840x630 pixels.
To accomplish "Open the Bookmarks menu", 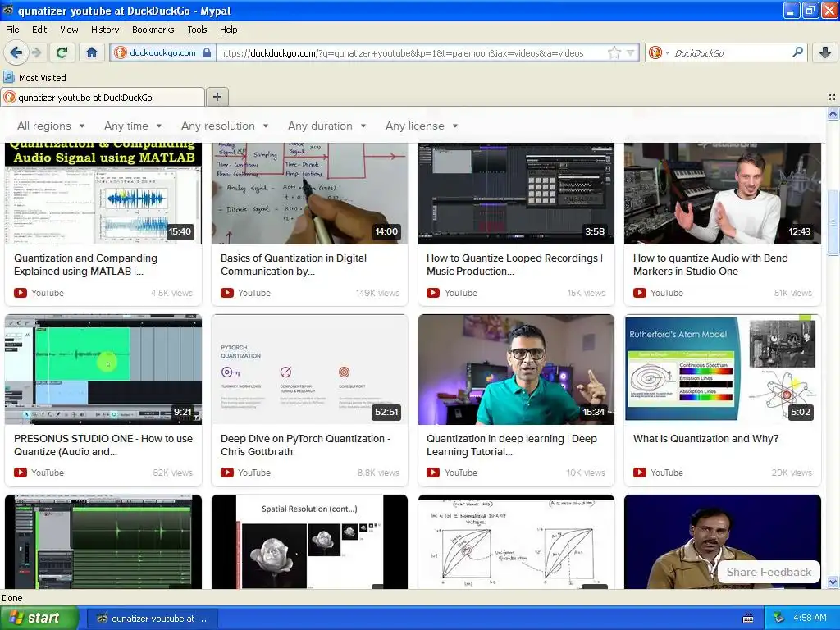I will click(153, 30).
